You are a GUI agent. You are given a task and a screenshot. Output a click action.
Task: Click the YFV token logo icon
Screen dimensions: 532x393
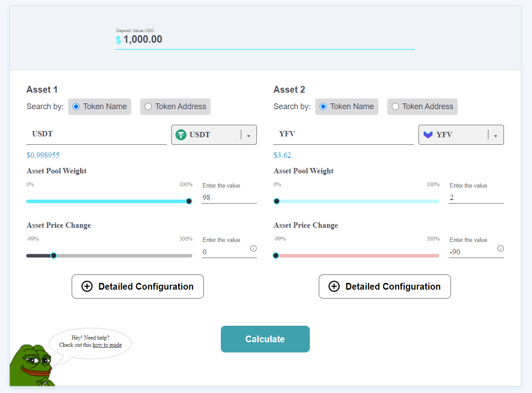click(x=428, y=135)
